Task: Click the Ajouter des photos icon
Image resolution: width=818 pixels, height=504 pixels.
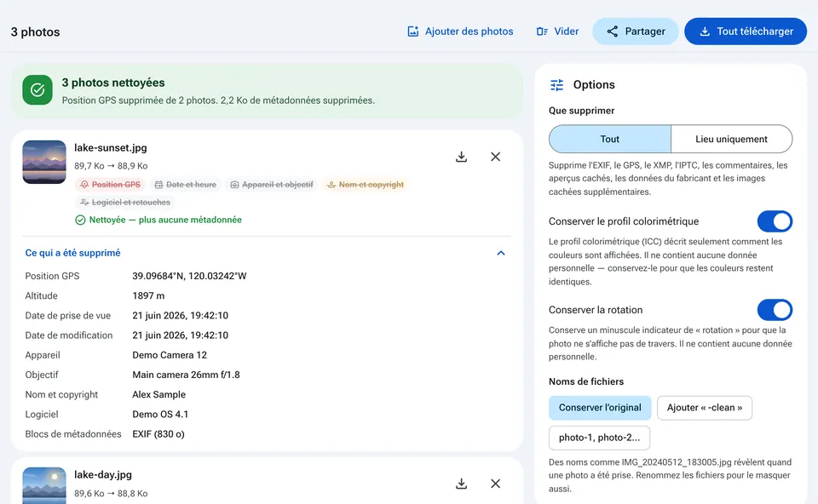Action: coord(412,31)
